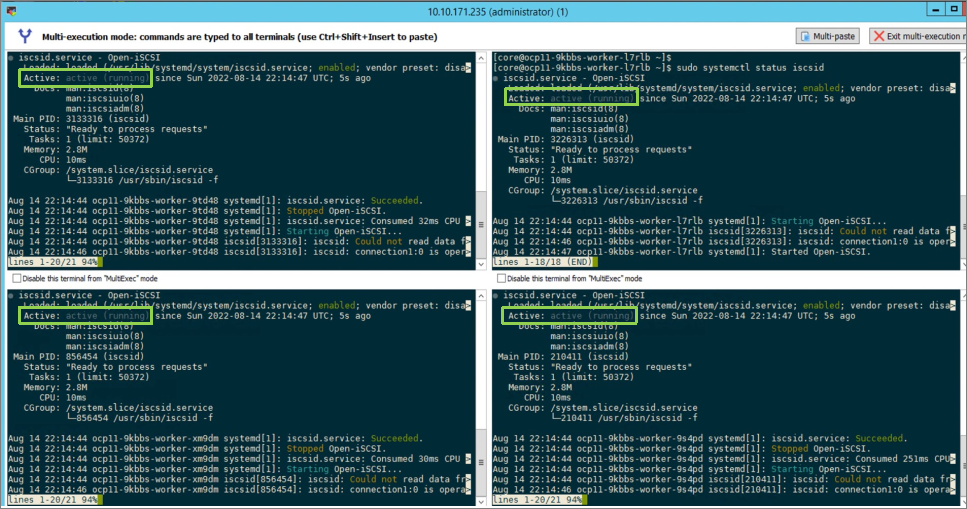Screen dimensions: 967x509
Task: Click the scroll-down arrow of the worker-xm9dm terminal
Action: pyautogui.click(x=481, y=502)
